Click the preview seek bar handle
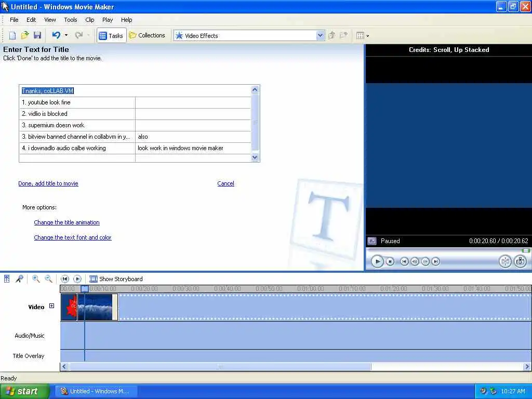Viewport: 532px width, 399px height. coord(526,251)
